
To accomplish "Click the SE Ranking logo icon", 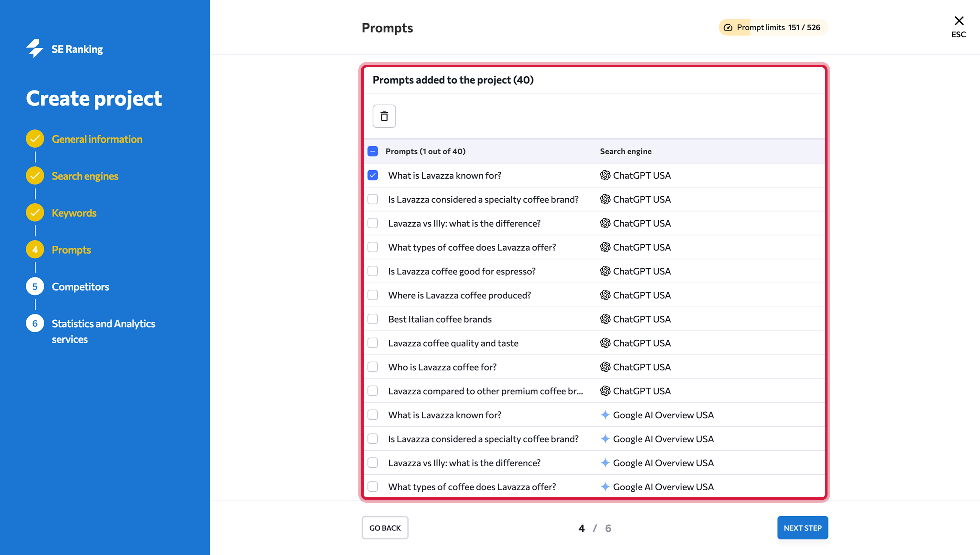I will [35, 48].
